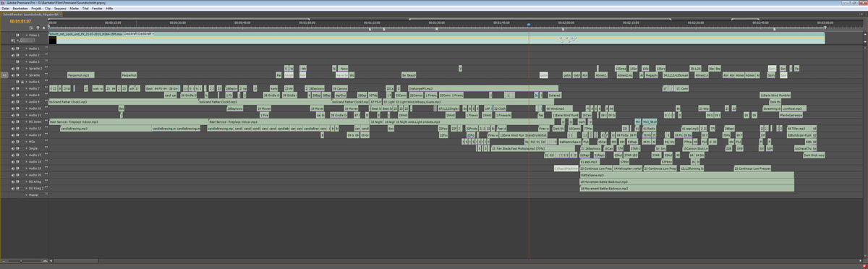The width and height of the screenshot is (868, 269).
Task: Mute the Audio 1 track speaker icon
Action: point(13,48)
